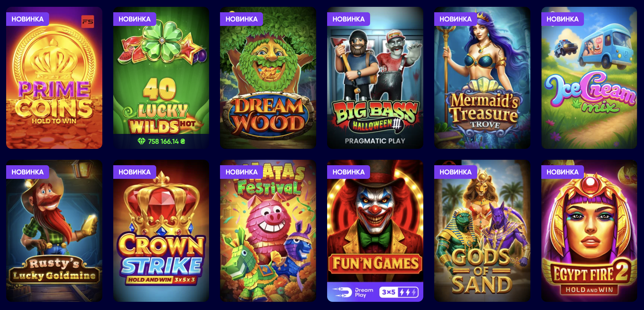
Task: Open Big Bass Halloween III game
Action: pos(375,78)
